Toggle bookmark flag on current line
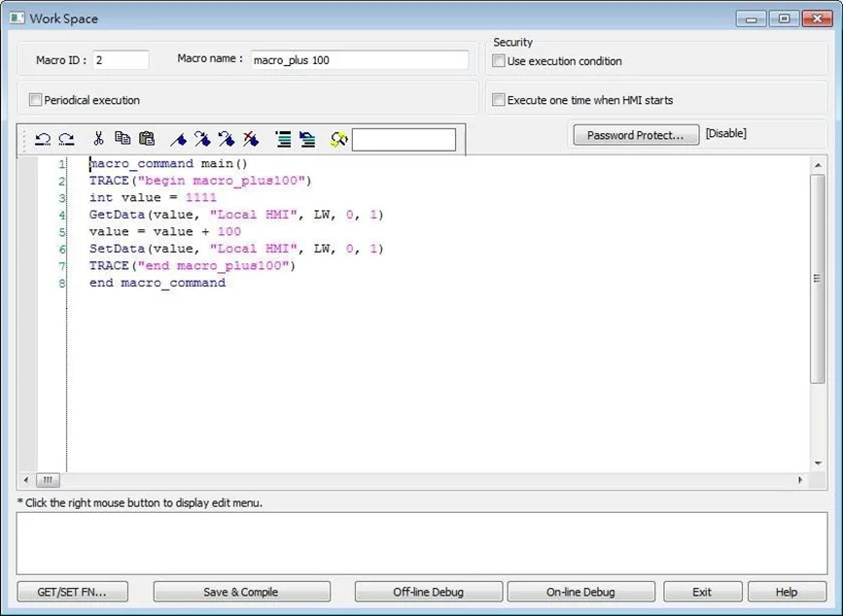843x616 pixels. [x=179, y=140]
